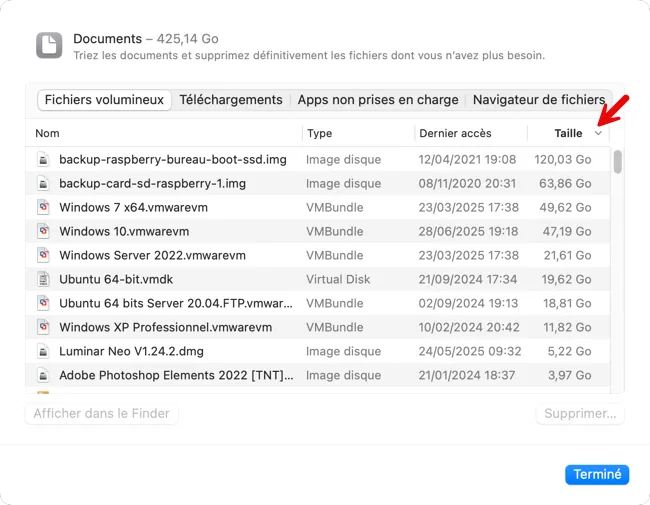Screen dimensions: 650x505
Task: Toggle sort order with the Taille chevron
Action: (x=598, y=133)
